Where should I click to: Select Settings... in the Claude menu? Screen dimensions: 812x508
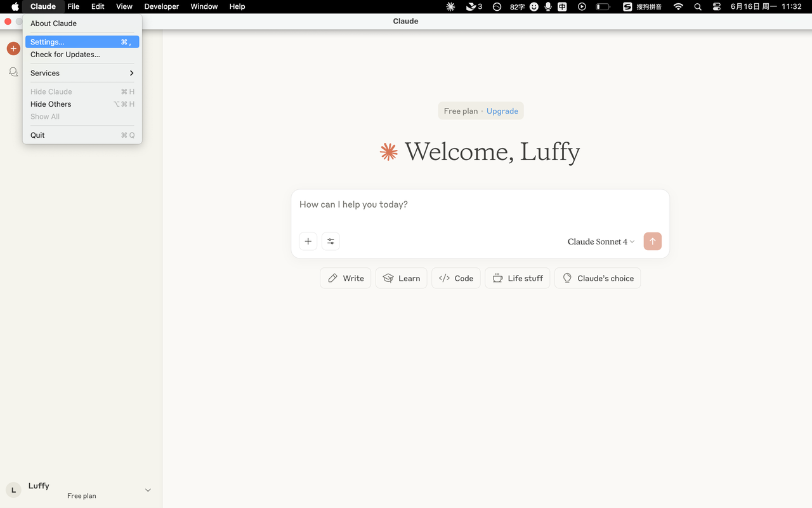(x=82, y=42)
